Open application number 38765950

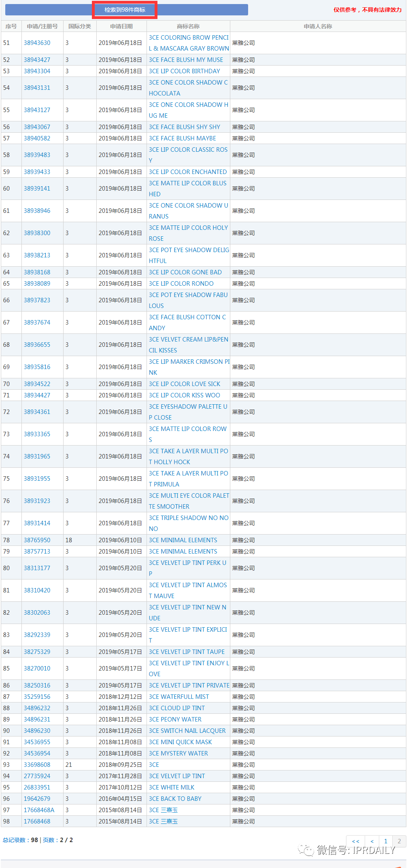tap(37, 540)
